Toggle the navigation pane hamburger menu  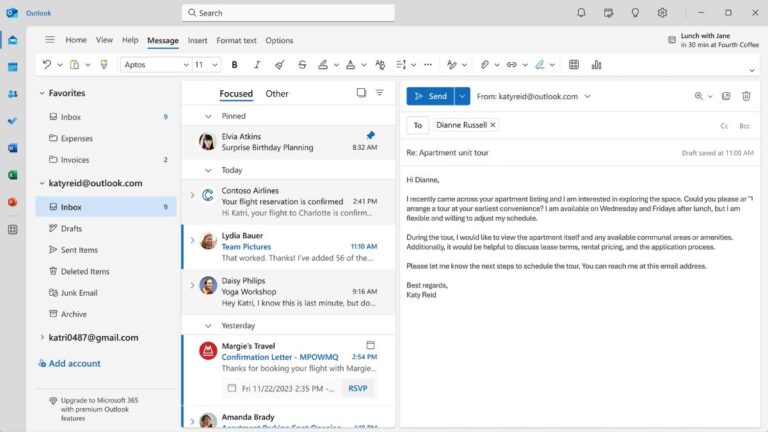[x=49, y=40]
